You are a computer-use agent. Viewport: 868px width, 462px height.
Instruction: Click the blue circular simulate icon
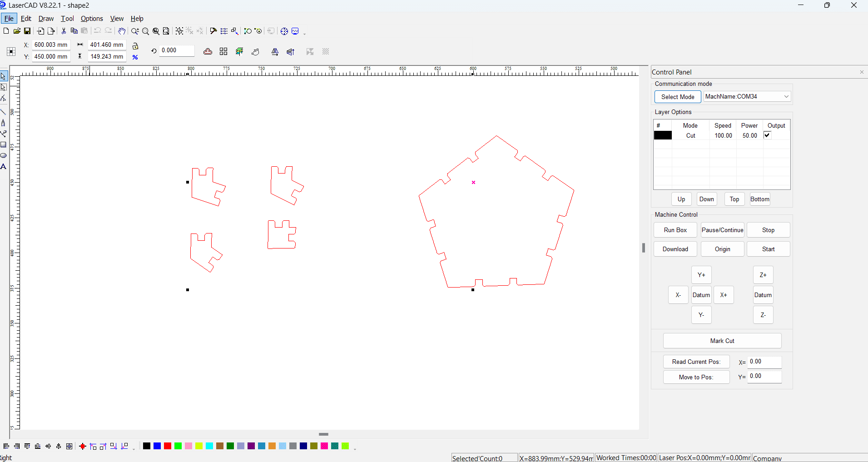point(284,31)
